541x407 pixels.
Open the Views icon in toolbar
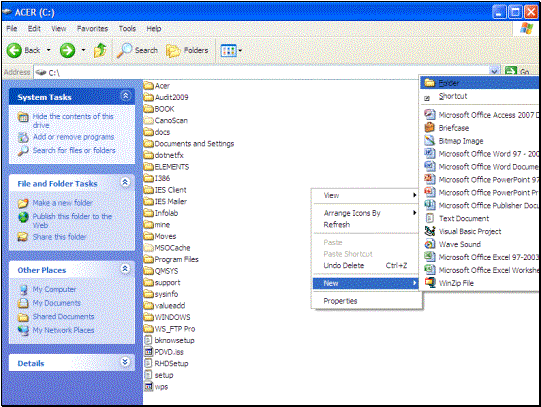tap(228, 51)
